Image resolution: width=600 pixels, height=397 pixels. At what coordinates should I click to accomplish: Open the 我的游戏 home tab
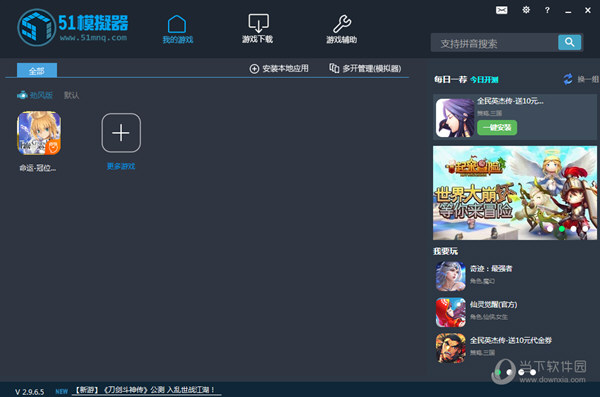pos(178,29)
